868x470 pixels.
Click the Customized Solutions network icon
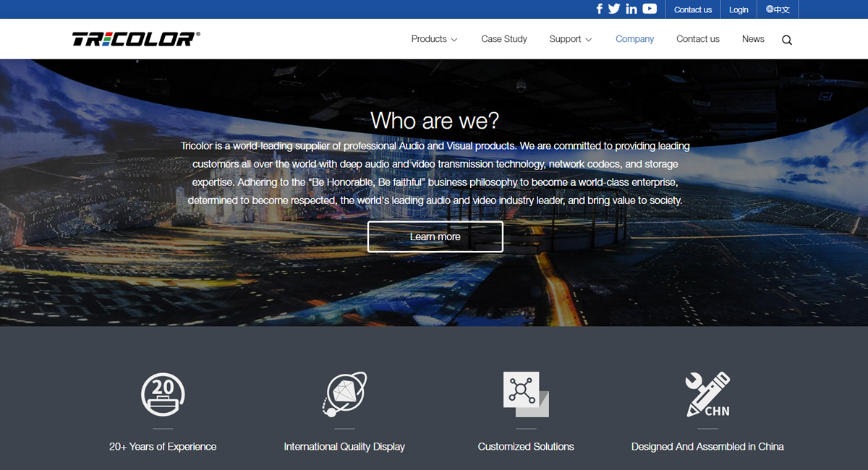pos(526,394)
